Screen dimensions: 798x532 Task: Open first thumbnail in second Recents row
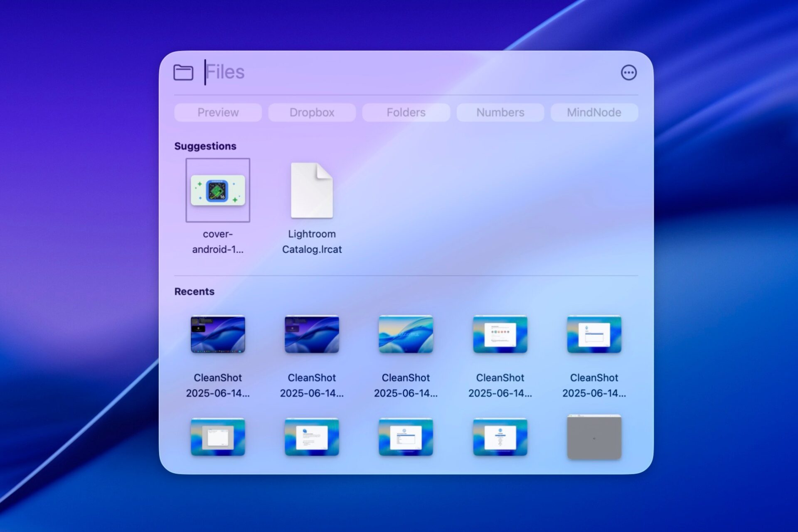click(218, 437)
